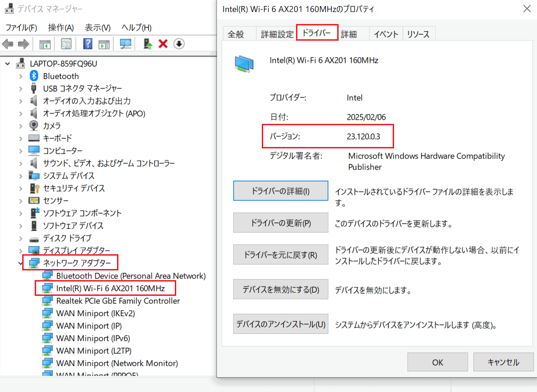Viewport: 537px width, 392px height.
Task: Click the blue Help question mark icon
Action: click(88, 44)
